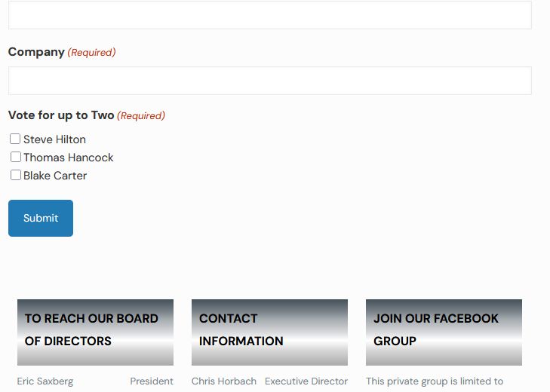Click the Vote for up to Two label

coord(61,115)
